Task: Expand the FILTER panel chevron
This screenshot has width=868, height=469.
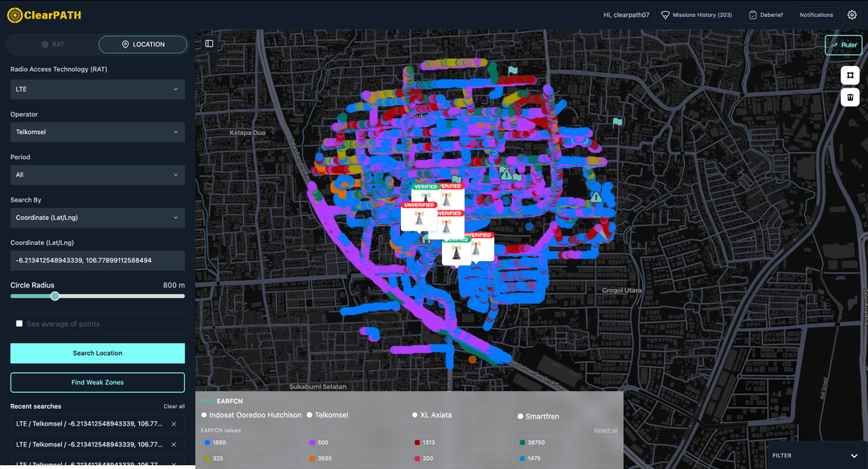Action: 854,455
